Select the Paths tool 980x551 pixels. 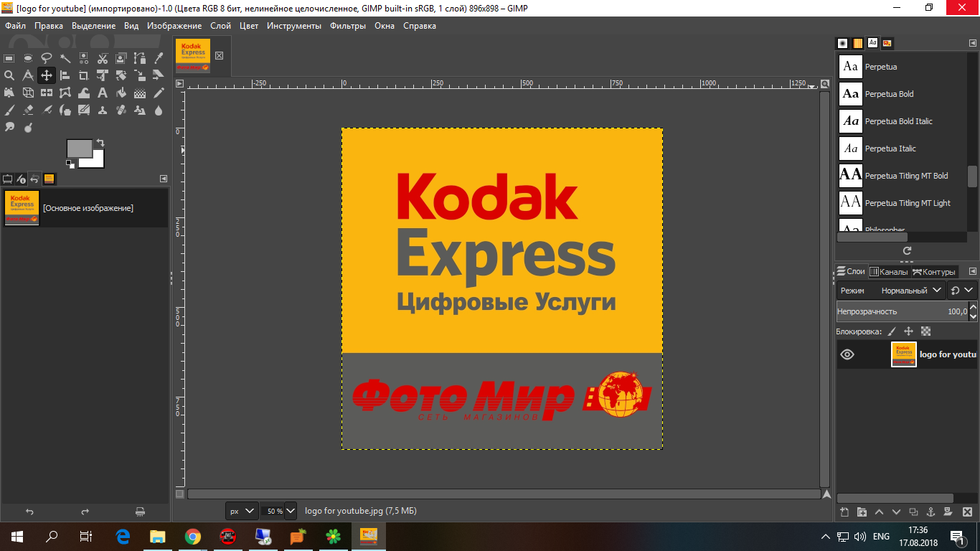[140, 58]
